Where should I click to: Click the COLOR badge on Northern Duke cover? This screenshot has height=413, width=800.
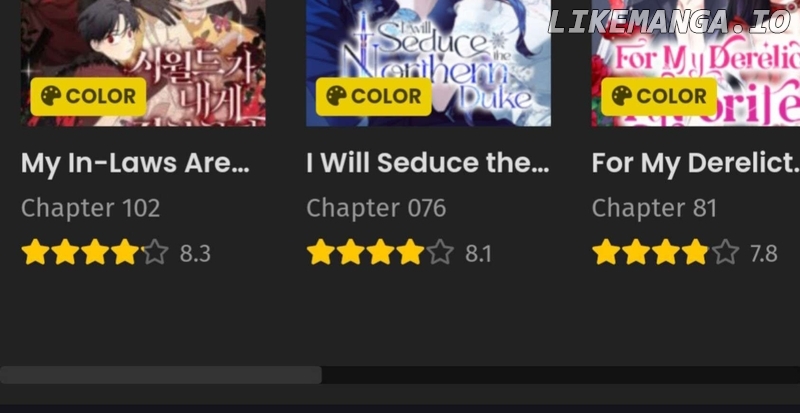click(373, 96)
